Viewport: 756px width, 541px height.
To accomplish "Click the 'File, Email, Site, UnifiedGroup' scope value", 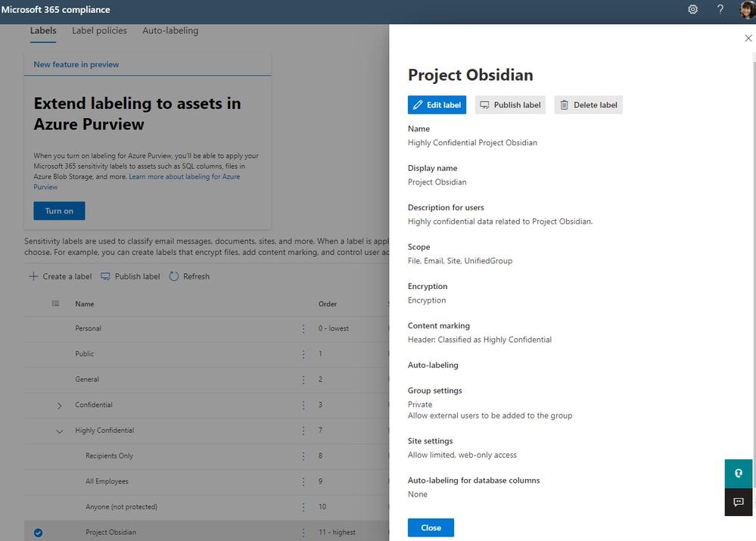I will click(x=460, y=261).
